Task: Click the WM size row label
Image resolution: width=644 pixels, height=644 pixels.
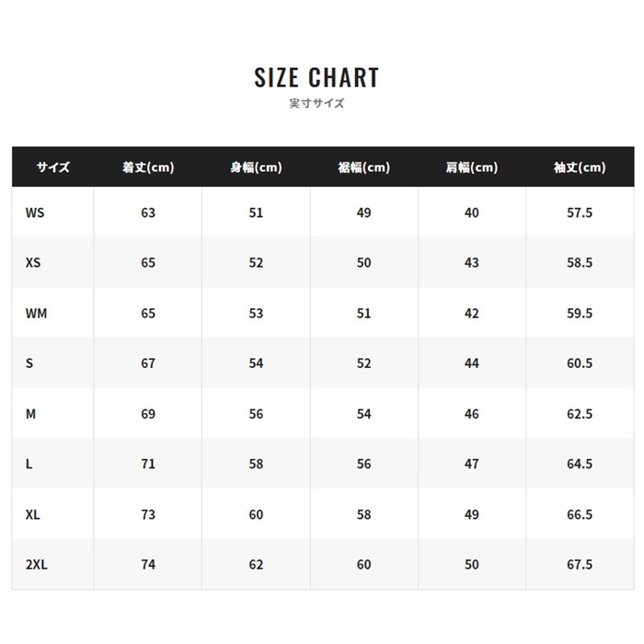Action: tap(36, 314)
